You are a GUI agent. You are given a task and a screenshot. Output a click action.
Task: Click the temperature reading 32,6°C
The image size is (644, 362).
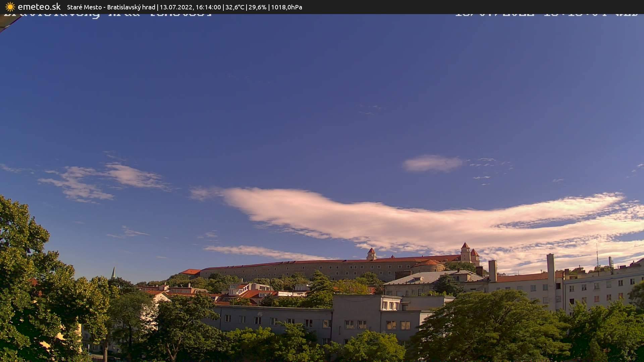pyautogui.click(x=235, y=7)
